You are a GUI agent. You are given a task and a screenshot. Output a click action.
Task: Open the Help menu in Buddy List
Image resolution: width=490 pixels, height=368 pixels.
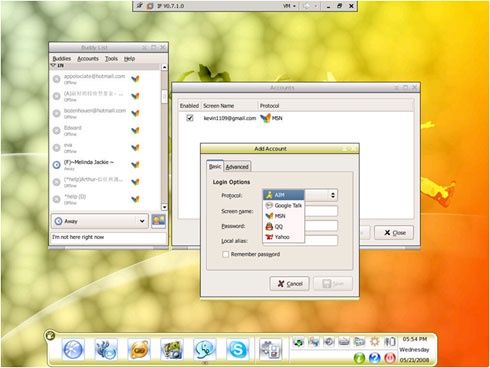click(x=129, y=59)
